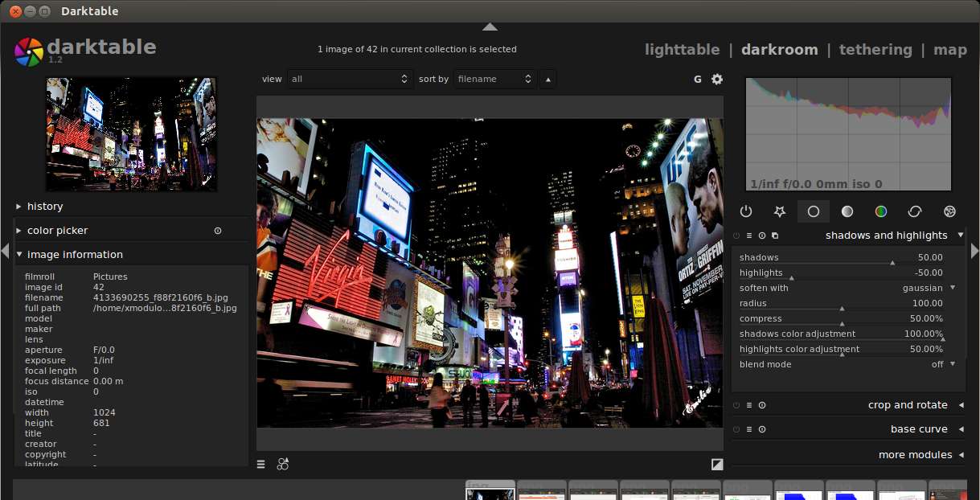This screenshot has height=500, width=980.
Task: Click the main Times Square image
Action: [490, 273]
